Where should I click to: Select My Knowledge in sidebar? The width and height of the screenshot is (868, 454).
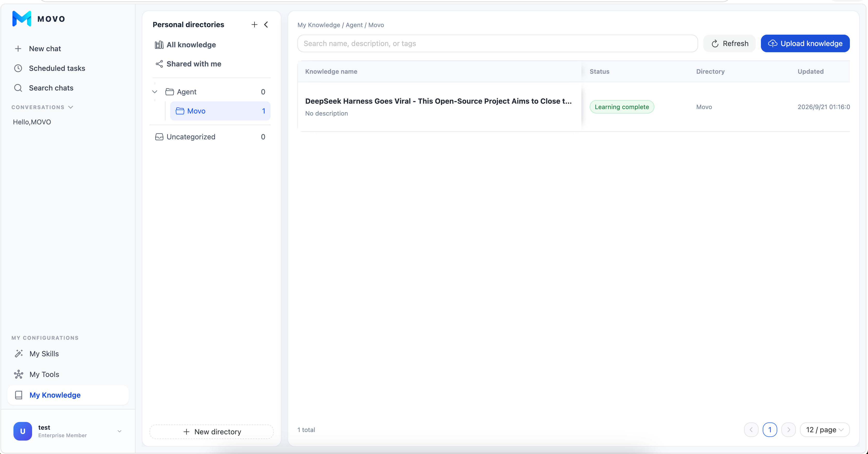[68, 395]
